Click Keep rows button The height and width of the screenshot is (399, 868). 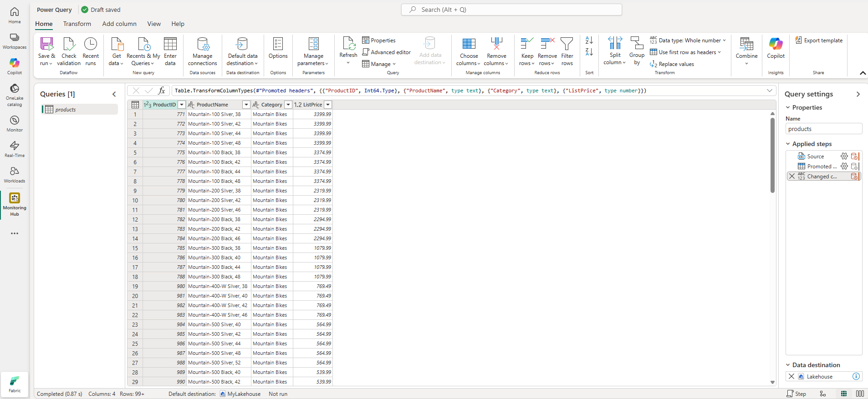(x=527, y=51)
